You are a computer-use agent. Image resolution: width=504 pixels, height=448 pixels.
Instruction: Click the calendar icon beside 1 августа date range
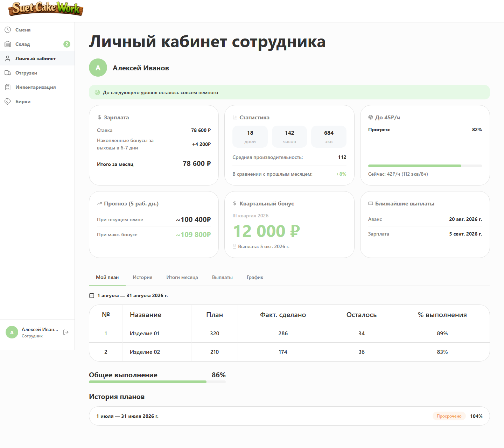[x=92, y=295]
